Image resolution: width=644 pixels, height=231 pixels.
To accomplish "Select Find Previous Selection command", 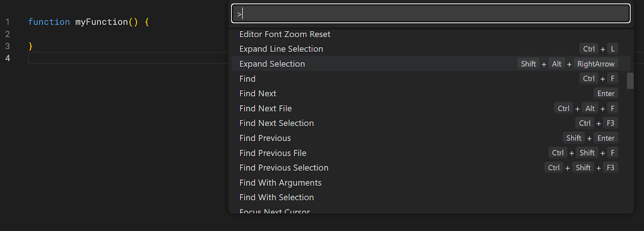I will tap(284, 168).
